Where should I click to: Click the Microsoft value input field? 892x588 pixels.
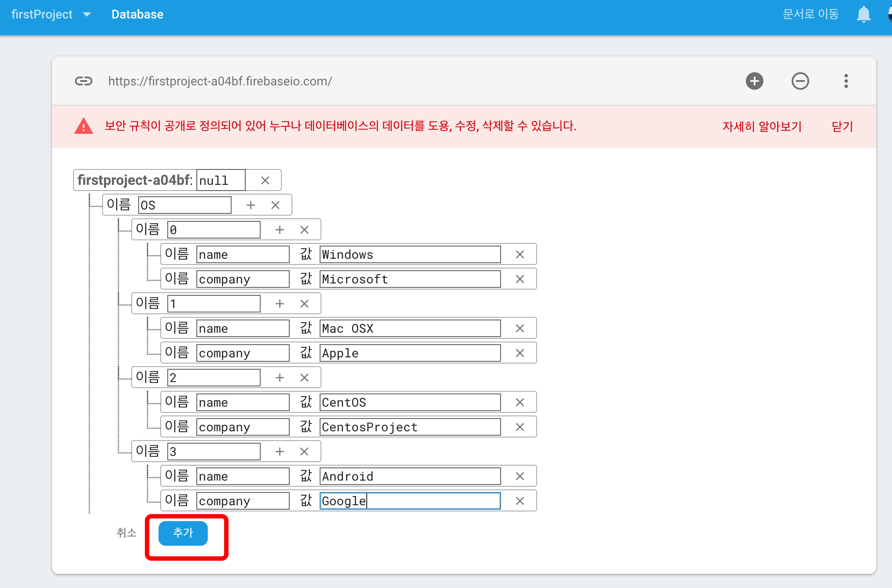coord(409,279)
